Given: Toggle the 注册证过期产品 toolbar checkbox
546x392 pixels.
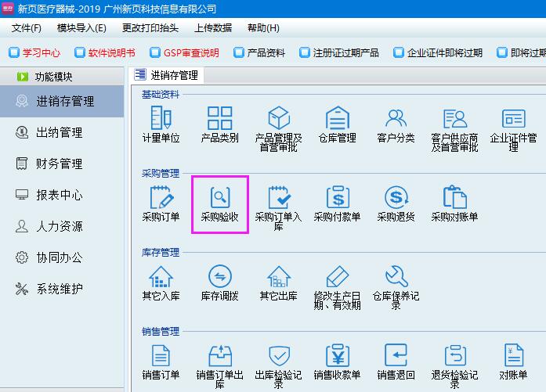Looking at the screenshot, I should point(304,53).
